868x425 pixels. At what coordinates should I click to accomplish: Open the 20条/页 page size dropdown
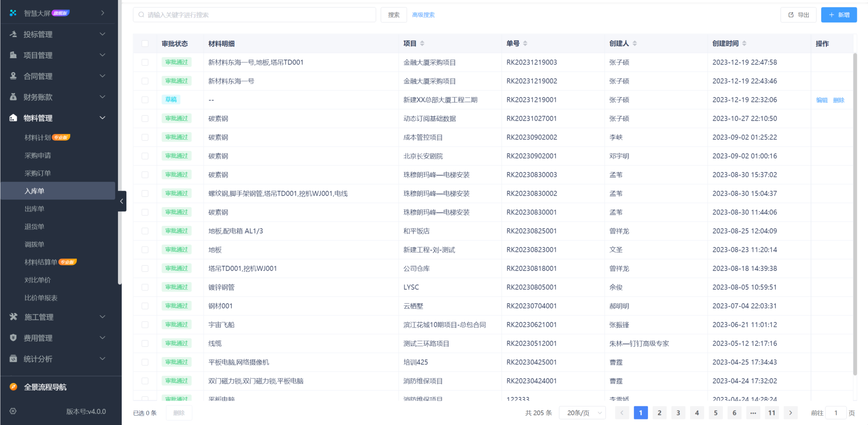[582, 412]
